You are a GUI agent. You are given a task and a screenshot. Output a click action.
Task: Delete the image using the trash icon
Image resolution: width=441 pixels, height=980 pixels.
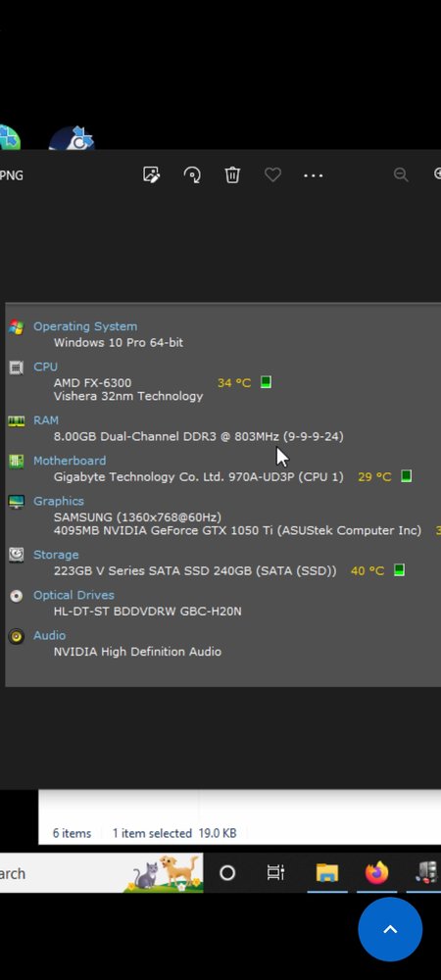(x=232, y=175)
